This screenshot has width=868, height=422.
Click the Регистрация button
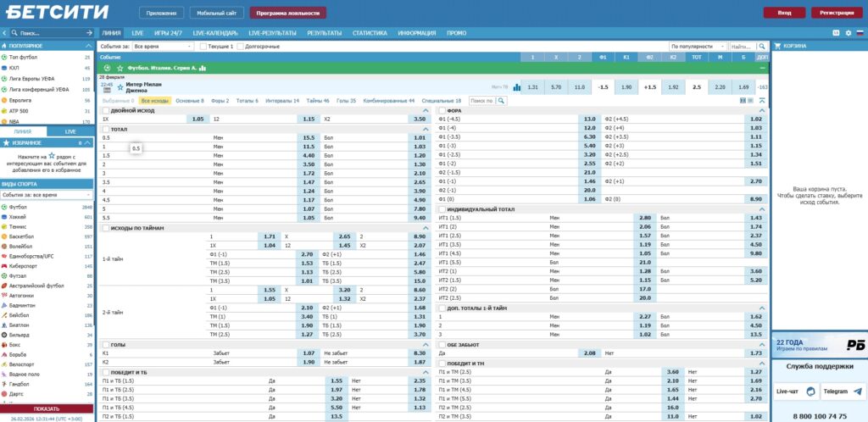tap(837, 13)
